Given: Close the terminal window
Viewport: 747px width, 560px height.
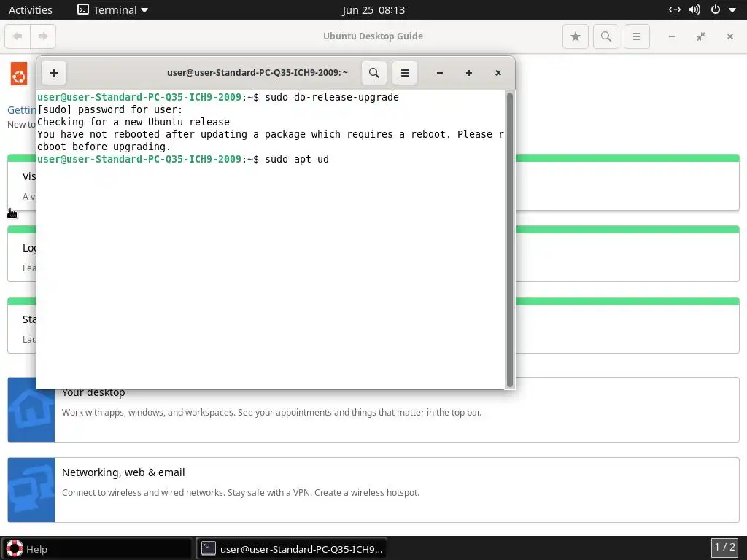Looking at the screenshot, I should pos(498,73).
